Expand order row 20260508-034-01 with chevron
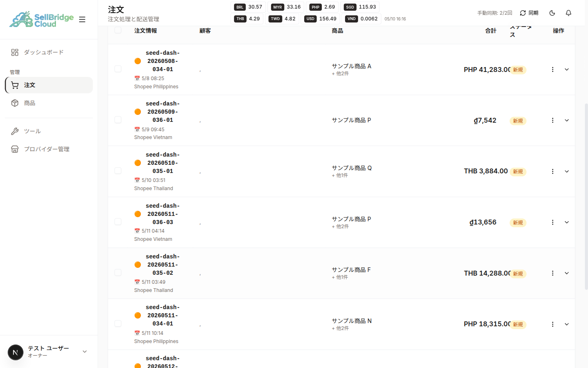Viewport: 588px width, 368px height. 567,70
